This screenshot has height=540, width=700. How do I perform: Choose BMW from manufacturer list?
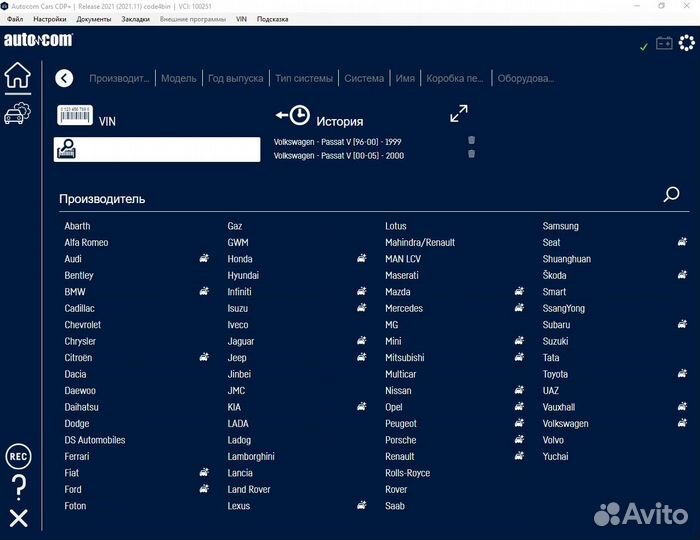pos(75,292)
